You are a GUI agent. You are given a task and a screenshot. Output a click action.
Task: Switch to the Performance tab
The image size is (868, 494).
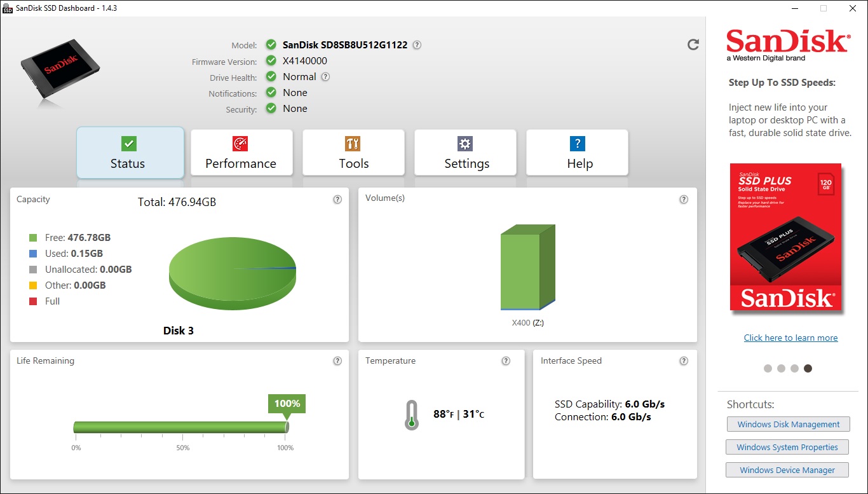(241, 153)
